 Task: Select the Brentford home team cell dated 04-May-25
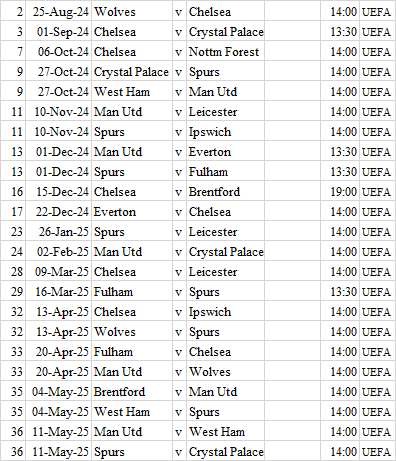click(132, 392)
